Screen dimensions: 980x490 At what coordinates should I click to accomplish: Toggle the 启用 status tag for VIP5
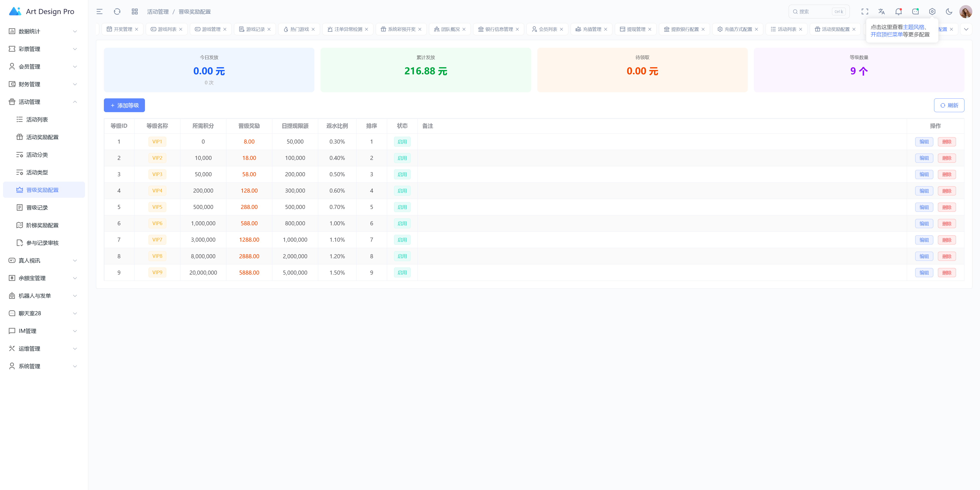pos(402,207)
